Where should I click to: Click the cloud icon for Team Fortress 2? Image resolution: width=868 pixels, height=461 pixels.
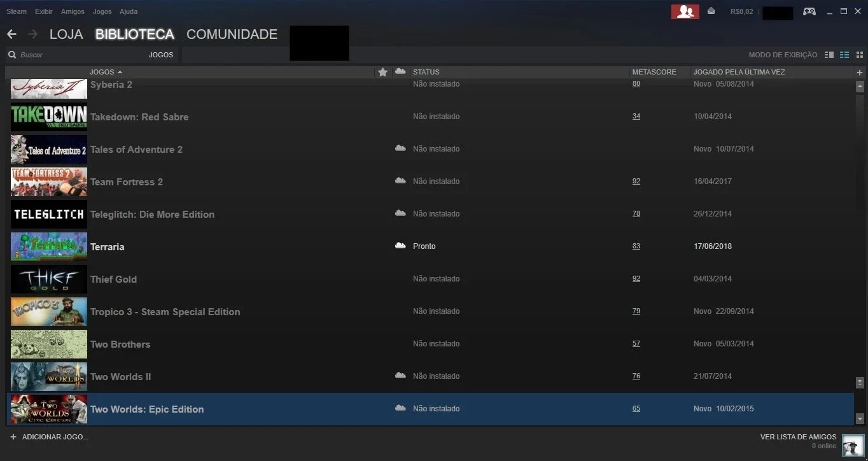coord(400,181)
